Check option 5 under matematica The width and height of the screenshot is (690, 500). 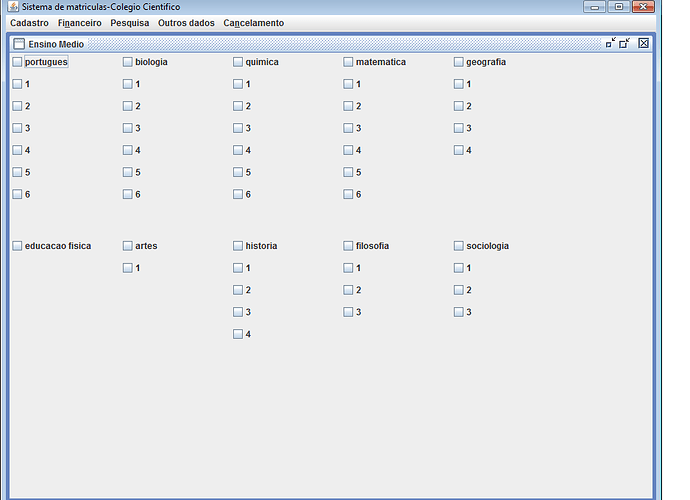click(352, 172)
